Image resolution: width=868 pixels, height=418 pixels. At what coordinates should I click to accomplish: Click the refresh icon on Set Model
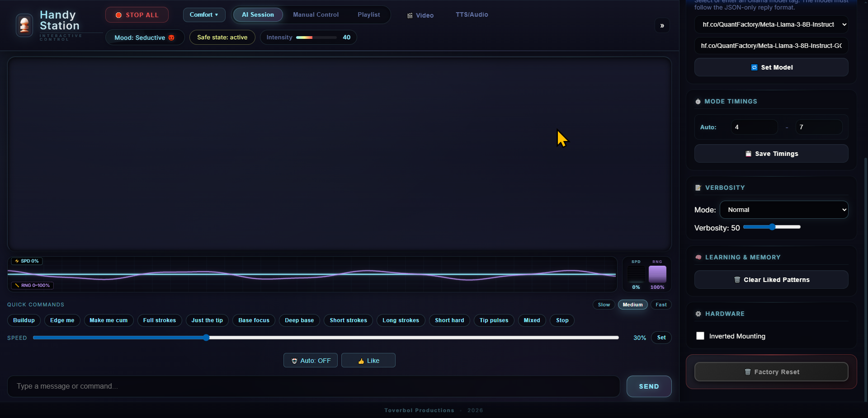(x=754, y=67)
